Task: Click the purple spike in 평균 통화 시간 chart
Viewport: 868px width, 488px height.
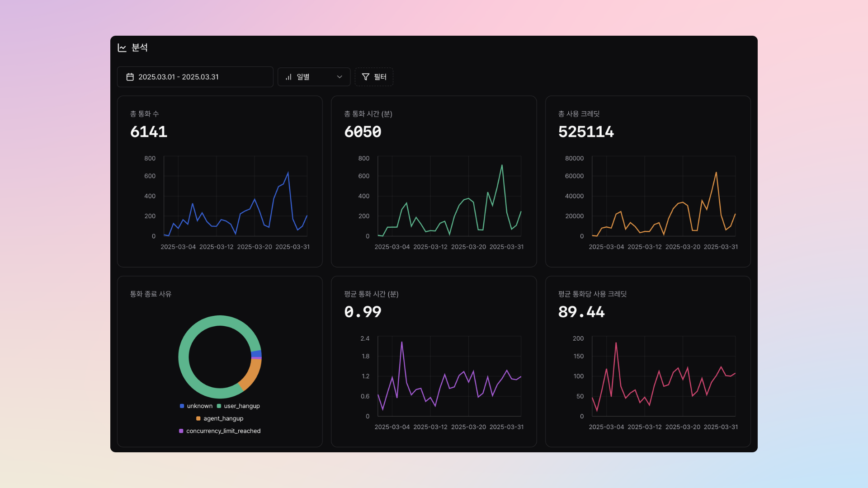Action: click(402, 343)
